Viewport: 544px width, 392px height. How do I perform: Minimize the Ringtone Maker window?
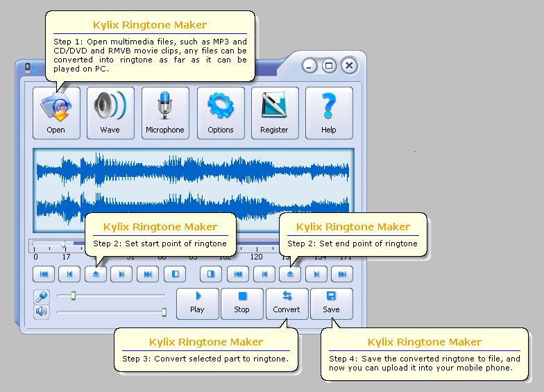309,66
